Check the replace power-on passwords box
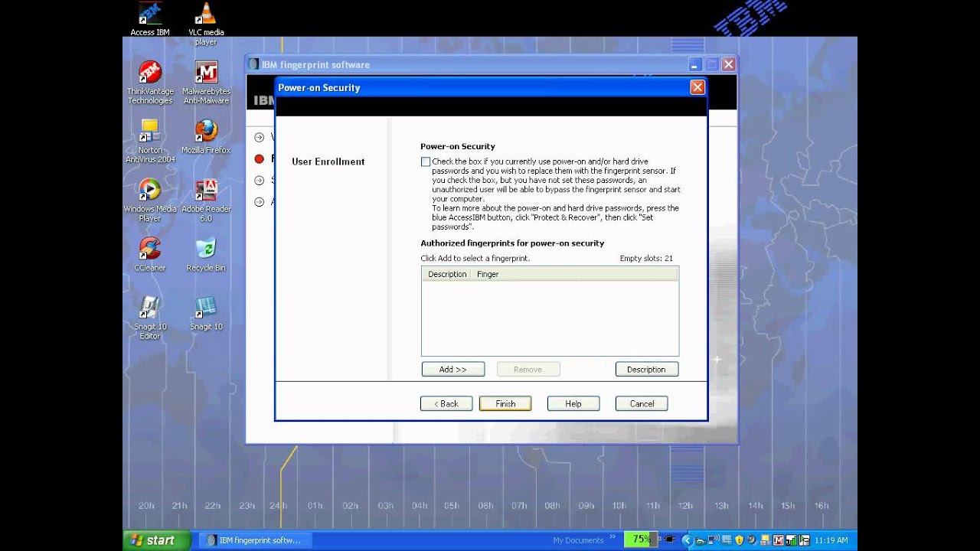The image size is (980, 551). click(426, 162)
